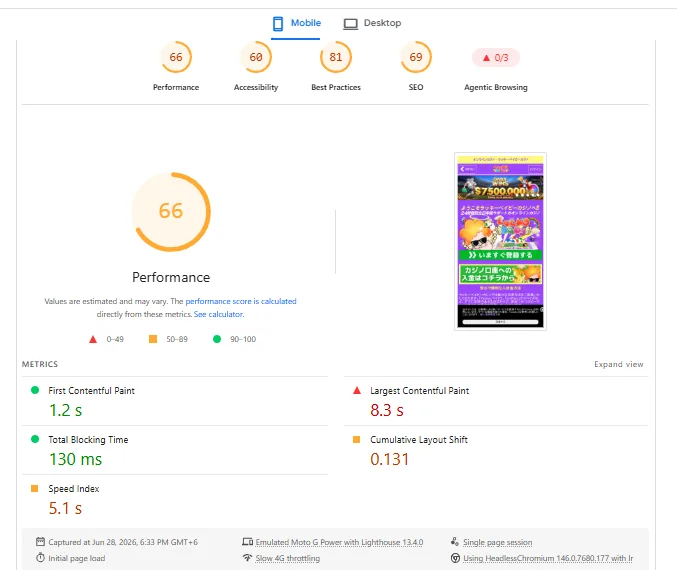Open the SEO score gauge showing 69
This screenshot has width=677, height=570.
(x=416, y=57)
